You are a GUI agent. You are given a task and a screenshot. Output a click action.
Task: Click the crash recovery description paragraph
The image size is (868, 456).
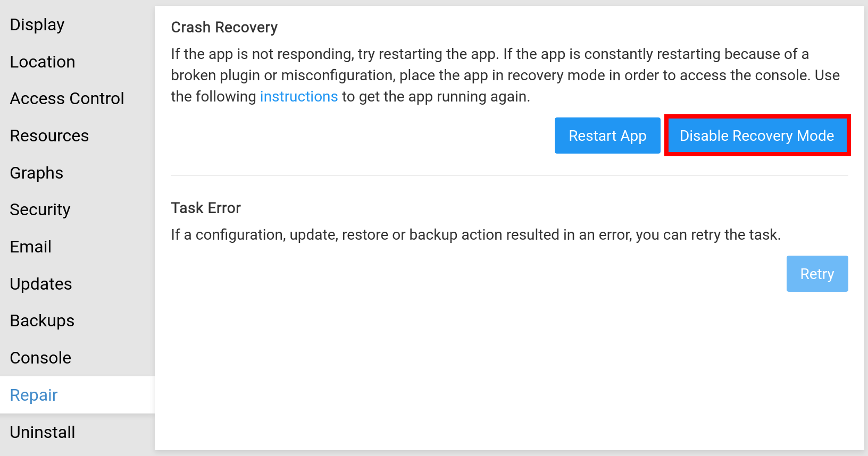coord(504,75)
